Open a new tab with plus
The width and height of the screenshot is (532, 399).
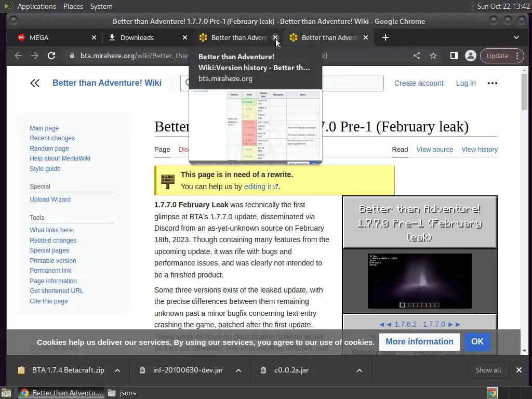click(x=385, y=37)
